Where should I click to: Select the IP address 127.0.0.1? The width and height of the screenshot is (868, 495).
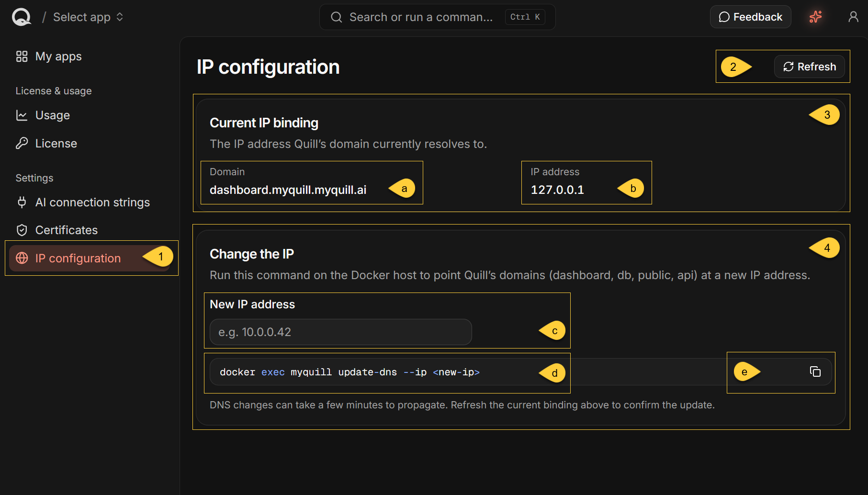coord(557,190)
